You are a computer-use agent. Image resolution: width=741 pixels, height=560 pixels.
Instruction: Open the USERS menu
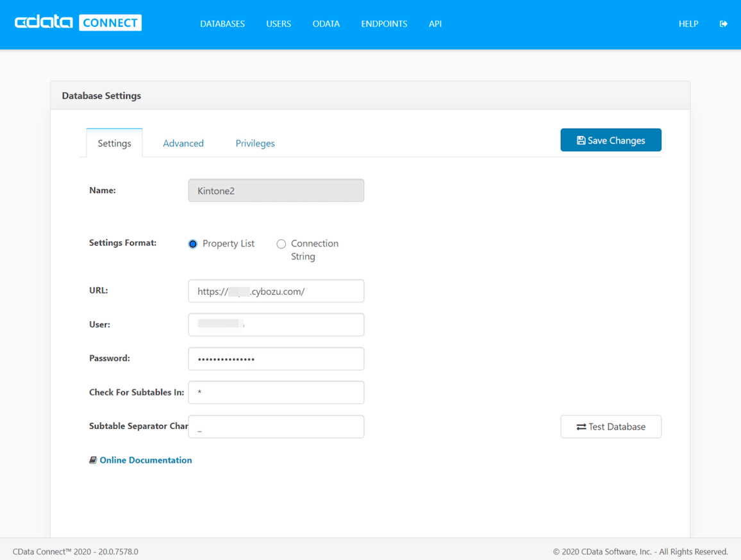coord(278,24)
